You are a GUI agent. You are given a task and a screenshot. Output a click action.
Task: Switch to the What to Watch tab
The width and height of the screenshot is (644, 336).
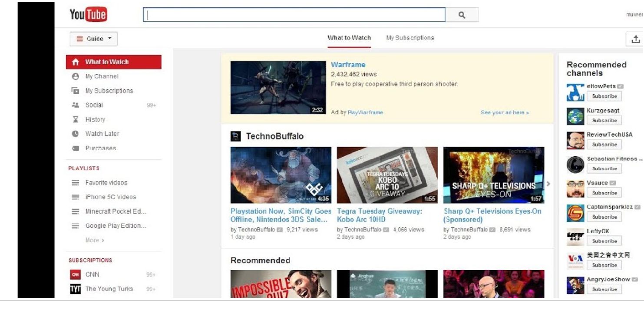[349, 38]
